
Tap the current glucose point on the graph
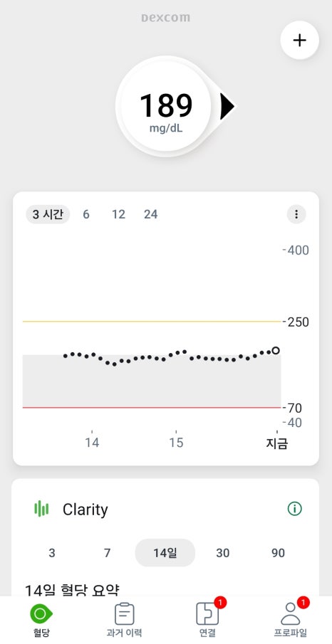tap(276, 350)
